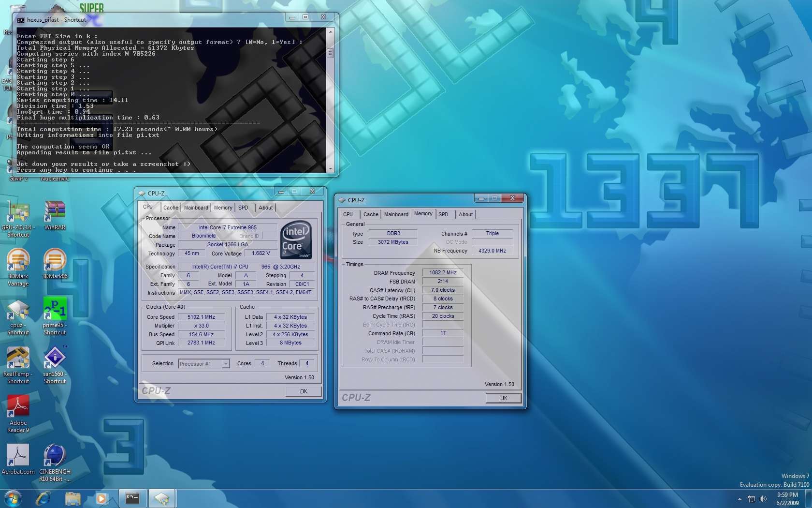812x508 pixels.
Task: Click the Cycle Time tRAS value 20 clocks
Action: tap(443, 316)
